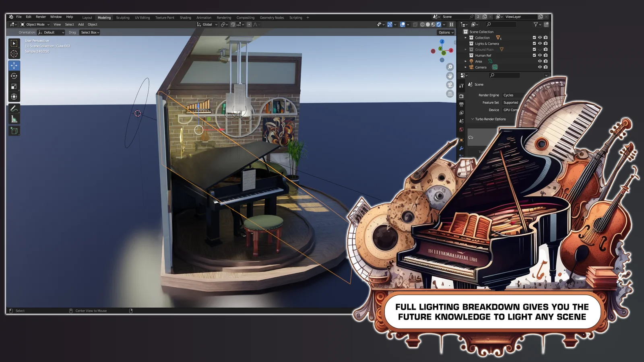Switch viewport to solid shading mode
The width and height of the screenshot is (644, 362).
tap(428, 25)
